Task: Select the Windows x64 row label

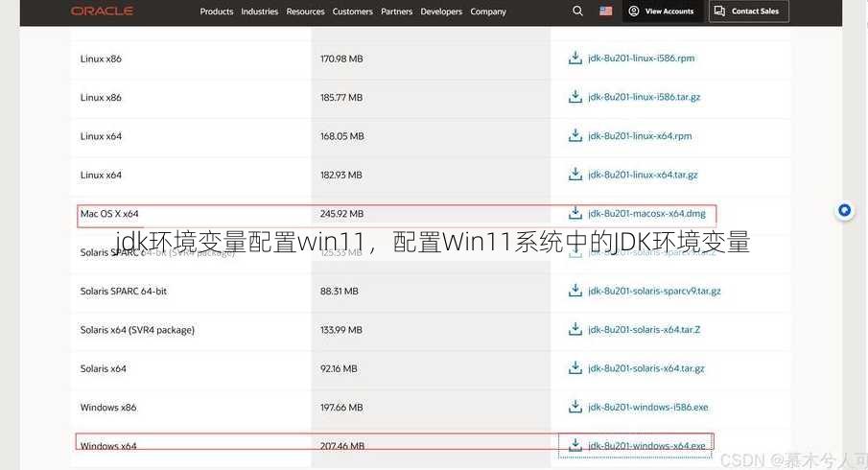Action: point(108,446)
